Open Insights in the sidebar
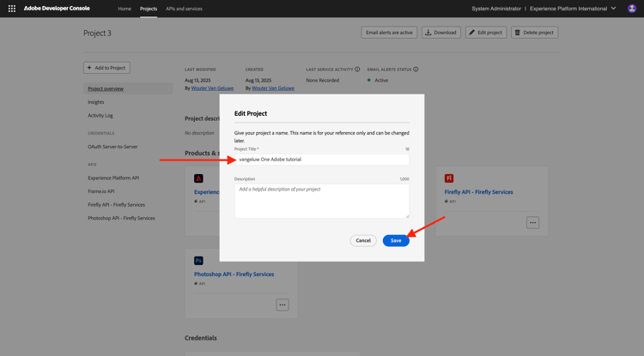The image size is (644, 356). pyautogui.click(x=95, y=102)
